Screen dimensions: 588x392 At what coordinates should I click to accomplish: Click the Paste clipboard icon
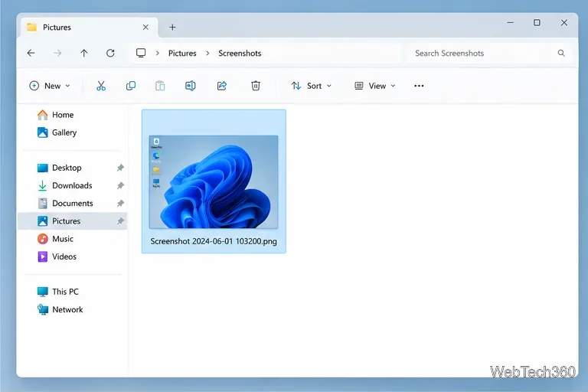coord(160,86)
